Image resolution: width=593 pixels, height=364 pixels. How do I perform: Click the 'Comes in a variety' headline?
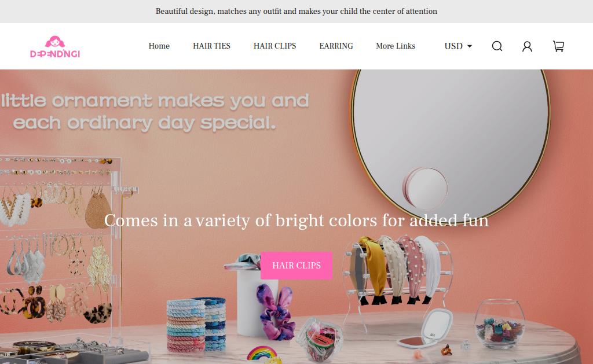point(296,220)
